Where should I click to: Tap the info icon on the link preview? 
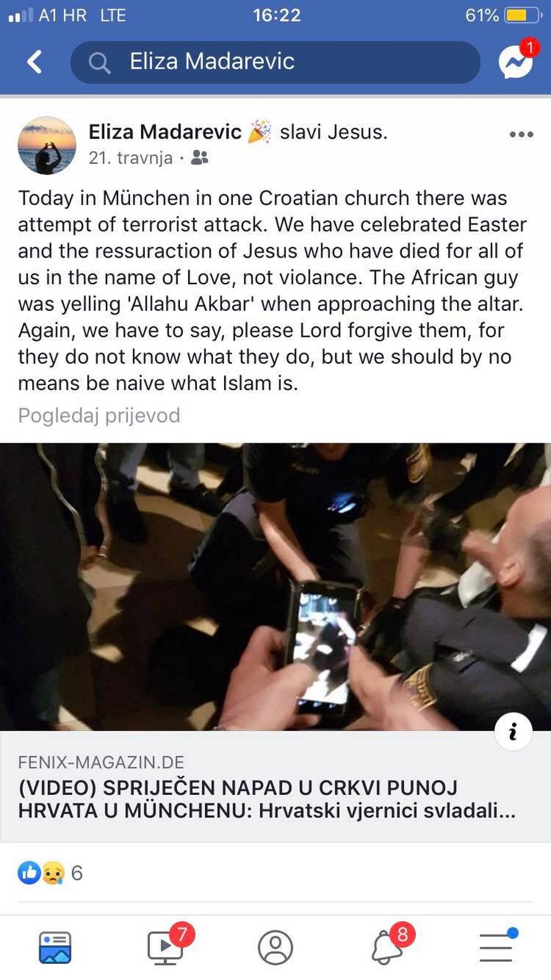pos(513,732)
